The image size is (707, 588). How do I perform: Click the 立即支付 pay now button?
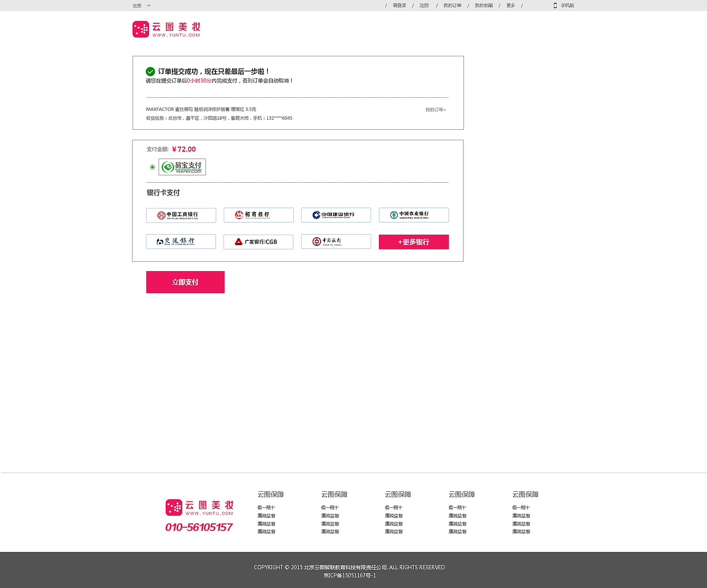[186, 282]
